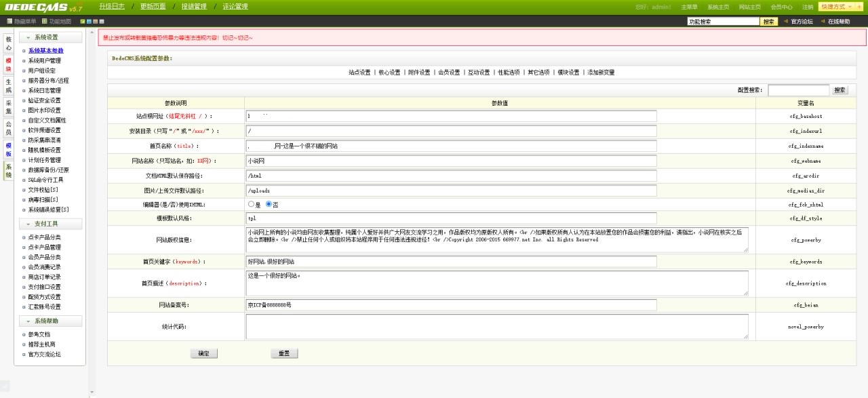The width and height of the screenshot is (868, 398).
Task: Select 否 radio for XHTML editor
Action: click(x=269, y=204)
